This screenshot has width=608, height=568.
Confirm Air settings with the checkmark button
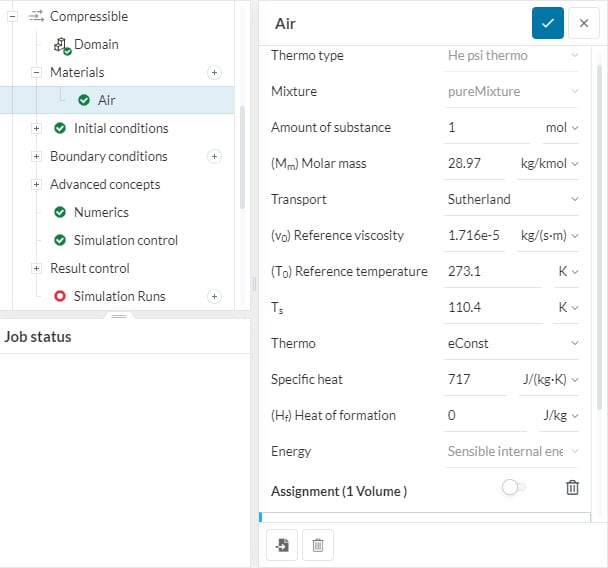pyautogui.click(x=547, y=23)
